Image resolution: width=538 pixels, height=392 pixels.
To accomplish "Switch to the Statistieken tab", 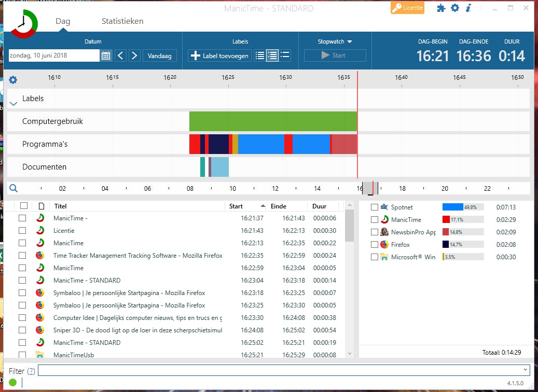I will click(x=122, y=21).
